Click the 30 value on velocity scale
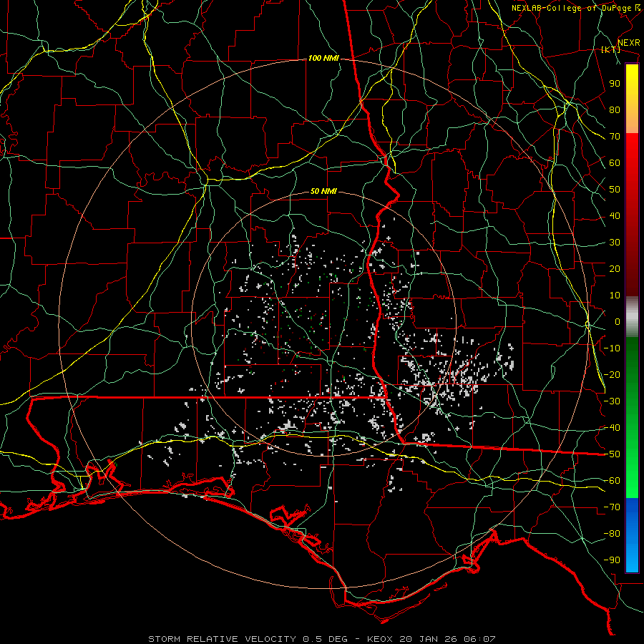The height and width of the screenshot is (644, 644). click(x=615, y=243)
